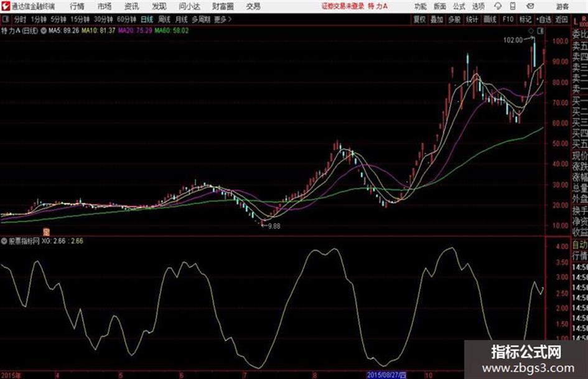Click the 返回 back button

(x=561, y=19)
